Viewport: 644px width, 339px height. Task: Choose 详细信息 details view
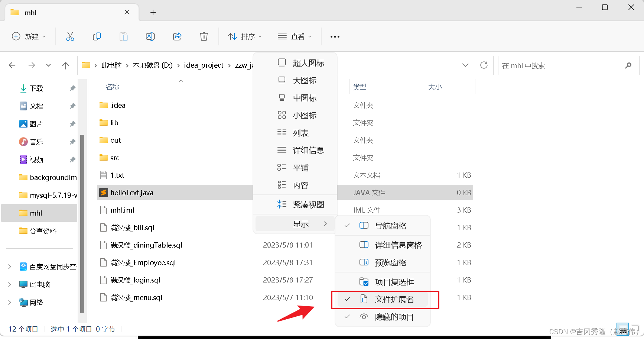[295, 150]
